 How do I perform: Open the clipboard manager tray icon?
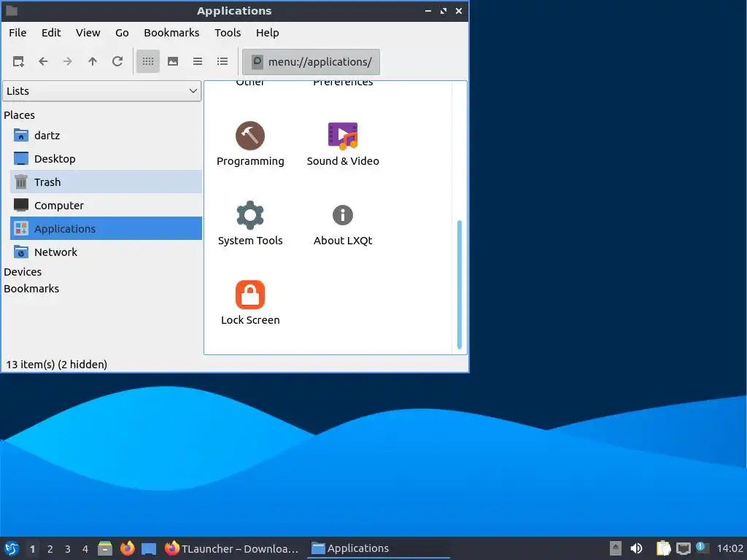coord(663,548)
